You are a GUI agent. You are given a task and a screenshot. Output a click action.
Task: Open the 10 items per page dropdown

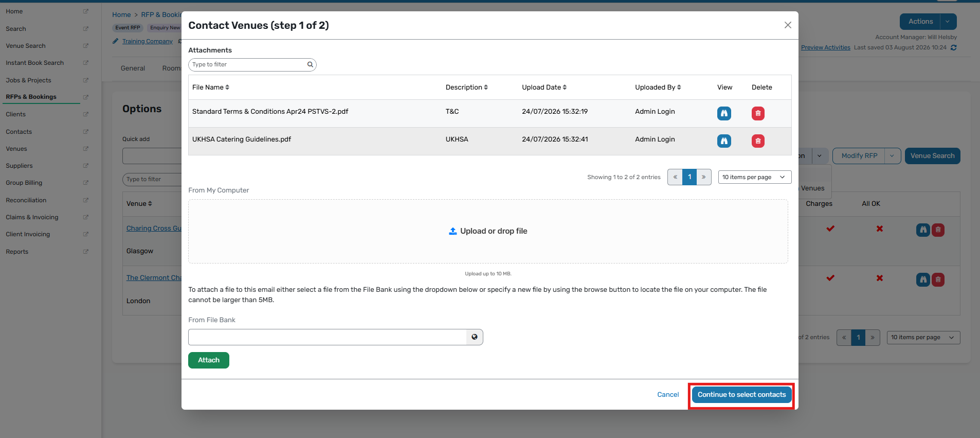[x=754, y=177]
